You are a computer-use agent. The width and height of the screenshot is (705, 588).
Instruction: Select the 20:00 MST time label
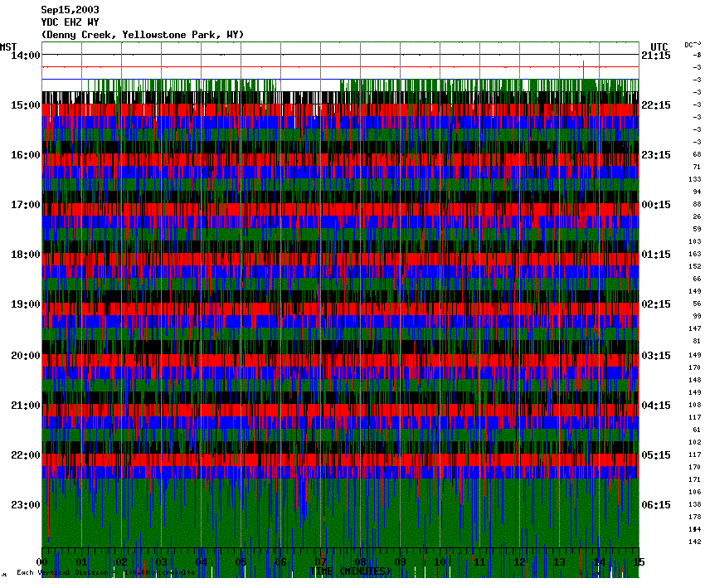coord(25,355)
